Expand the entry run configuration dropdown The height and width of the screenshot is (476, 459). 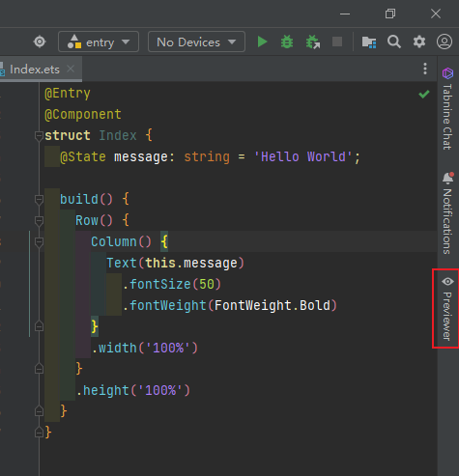(x=99, y=42)
